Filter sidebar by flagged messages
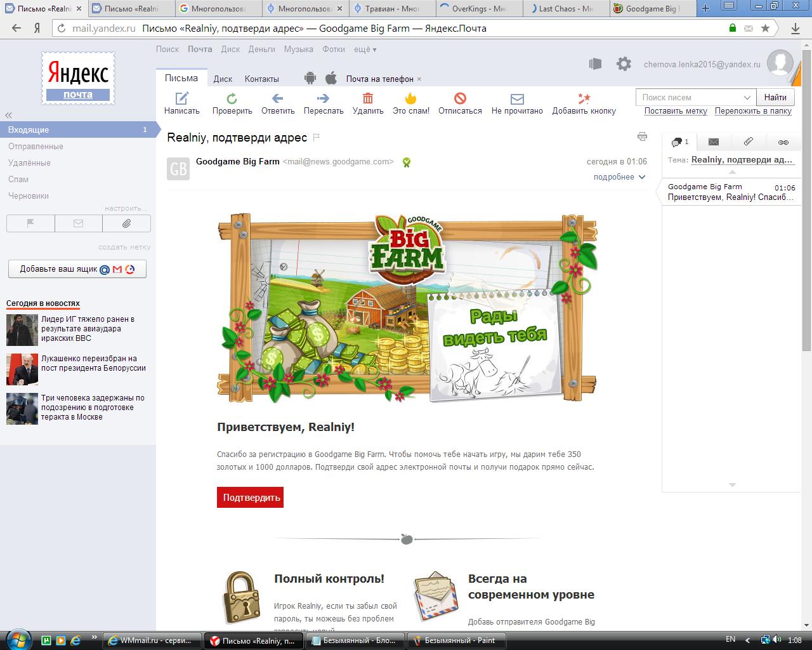 pos(30,223)
